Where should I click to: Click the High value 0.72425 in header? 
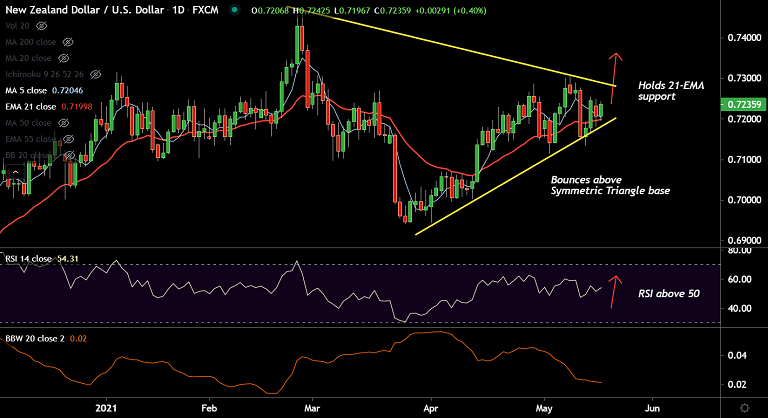313,10
